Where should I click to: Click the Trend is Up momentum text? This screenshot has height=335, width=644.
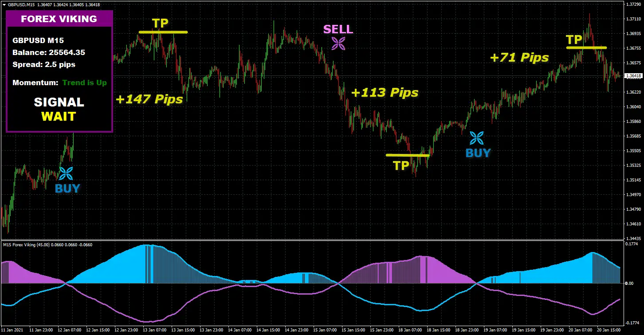pos(85,83)
